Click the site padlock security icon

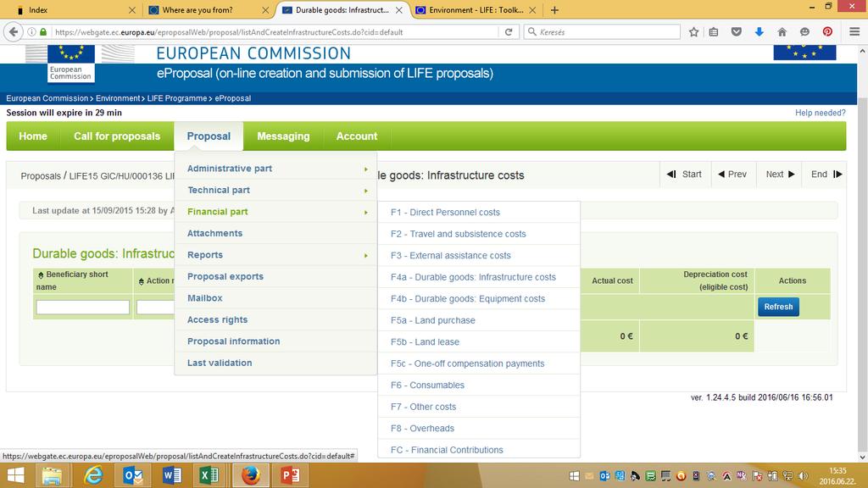tap(43, 32)
